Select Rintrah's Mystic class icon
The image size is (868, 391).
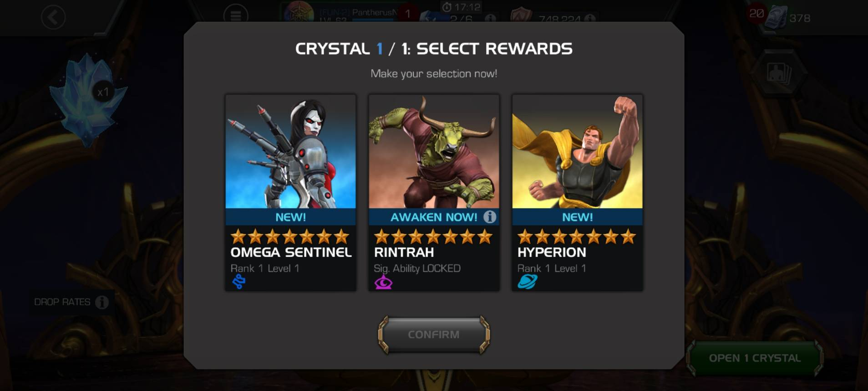(x=383, y=282)
